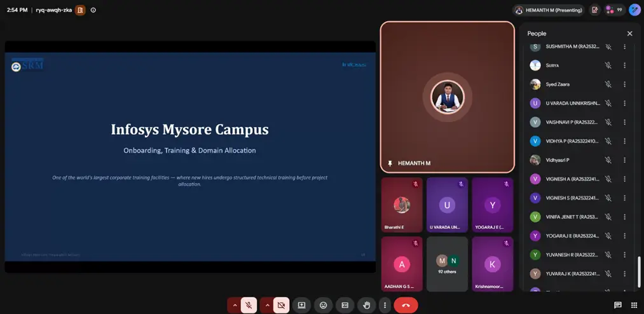
Task: Click the shared Infosys Mysore Campus slide
Action: point(190,157)
